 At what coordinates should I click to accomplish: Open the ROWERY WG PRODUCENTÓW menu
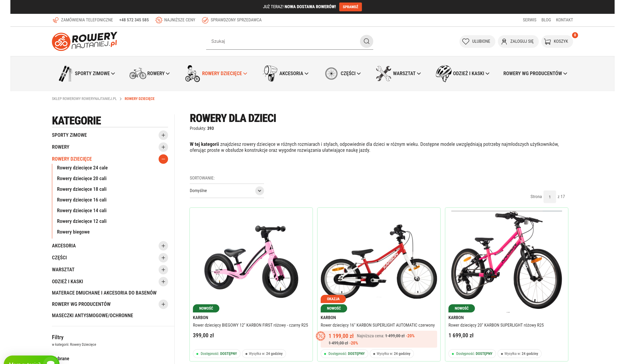535,73
